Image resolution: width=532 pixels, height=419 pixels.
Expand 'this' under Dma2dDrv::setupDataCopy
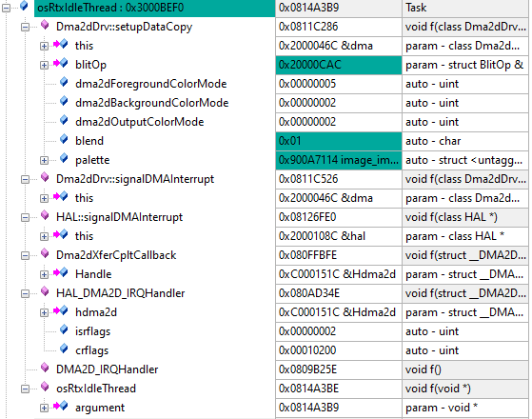[x=44, y=46]
